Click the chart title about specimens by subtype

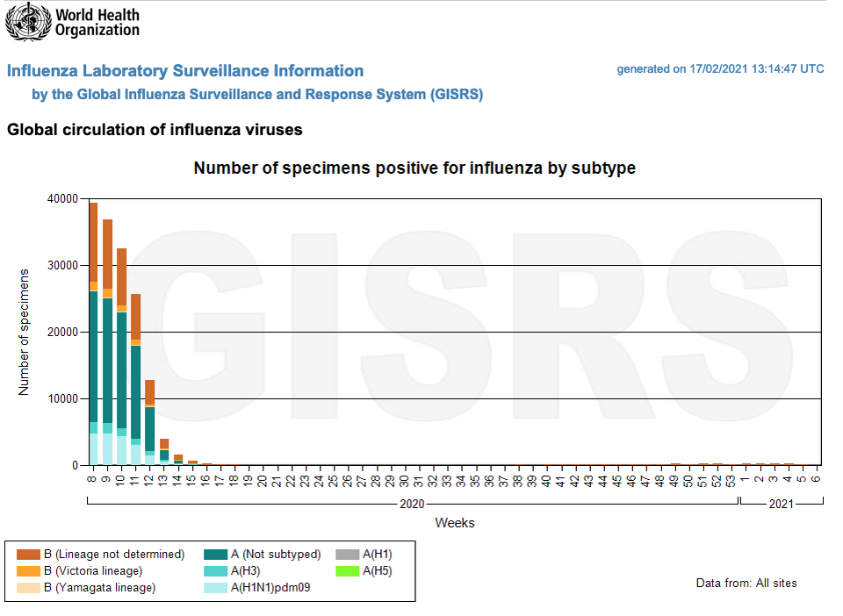tap(414, 168)
